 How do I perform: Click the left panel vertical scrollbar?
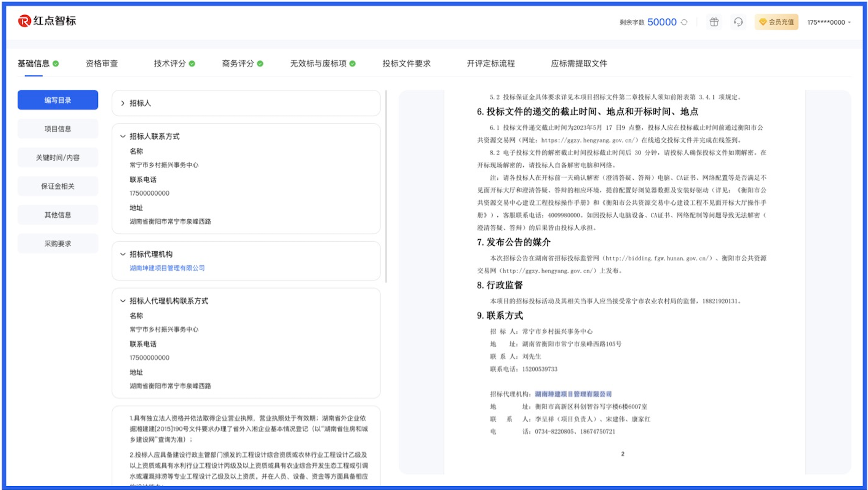tap(386, 186)
